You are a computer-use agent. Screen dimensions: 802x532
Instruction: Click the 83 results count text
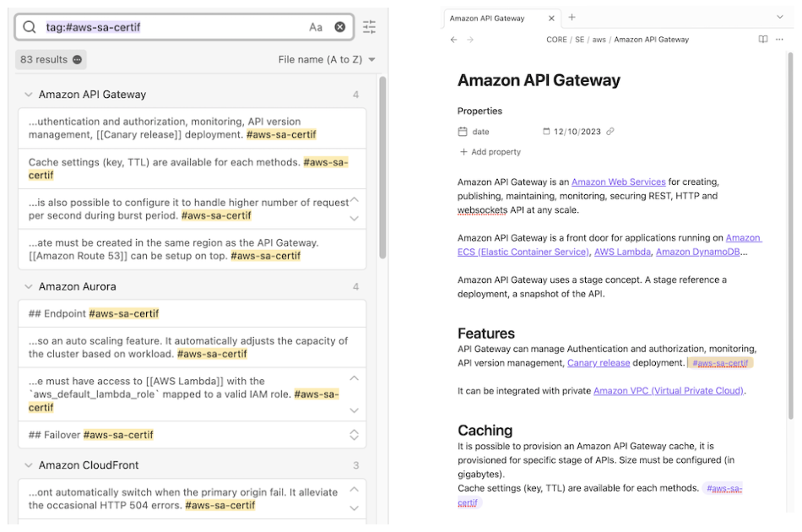(x=44, y=60)
